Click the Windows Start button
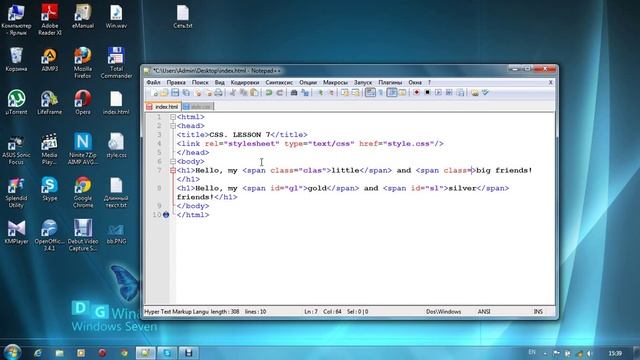The image size is (640, 360). tap(12, 352)
